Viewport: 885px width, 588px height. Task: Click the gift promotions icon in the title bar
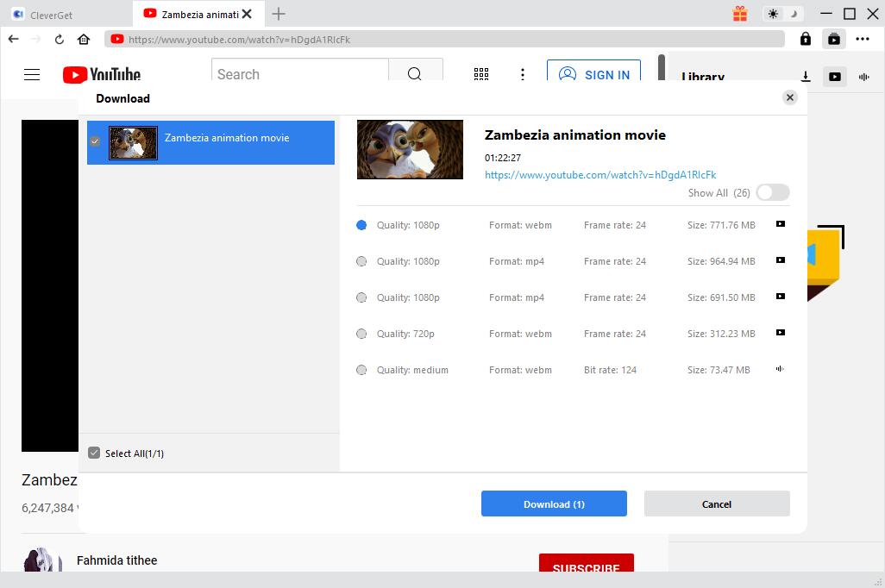coord(740,15)
